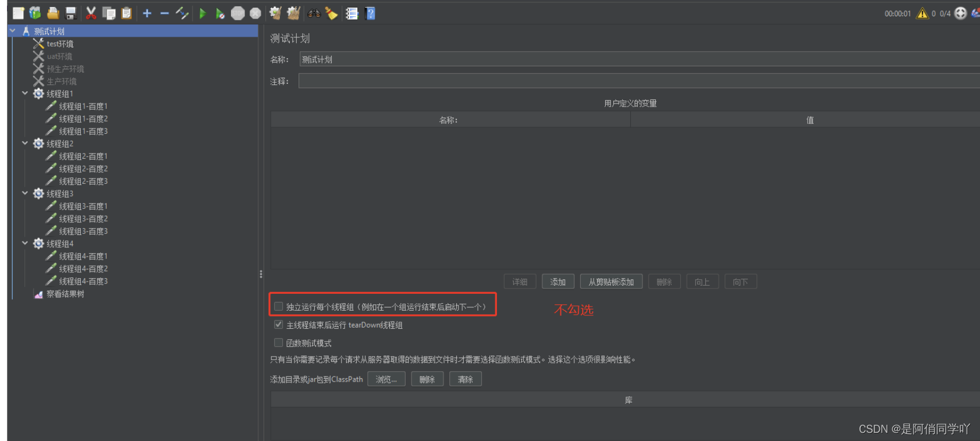Select the test环境 tree item
This screenshot has width=980, height=441.
coord(60,44)
